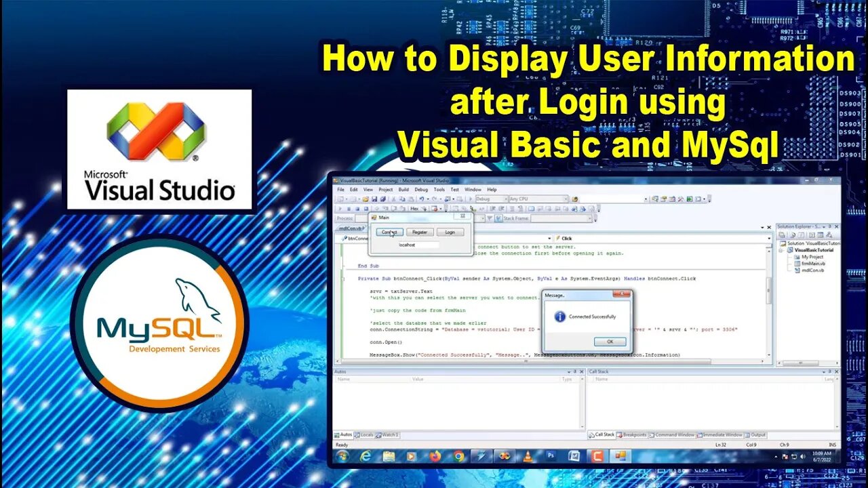Screen dimensions: 868x488
Task: Click the 'srvr = txtServer.Text' code line
Action: 401,291
